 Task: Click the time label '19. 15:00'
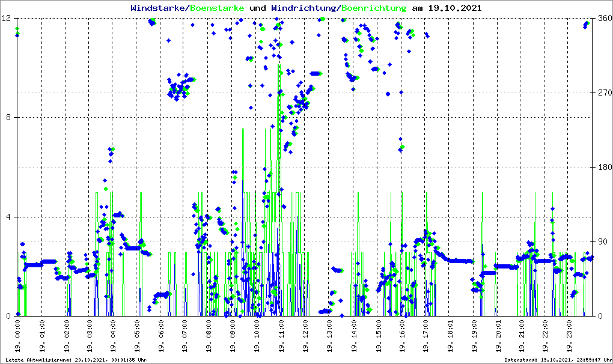point(378,336)
